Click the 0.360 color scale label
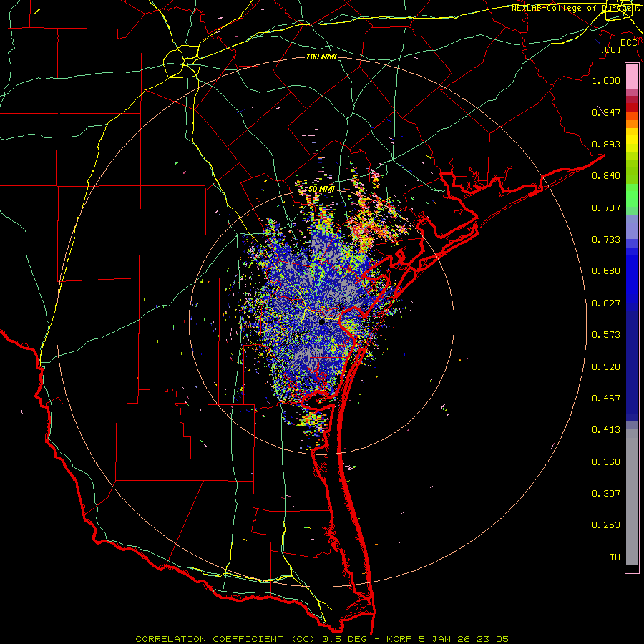644x644 pixels. tap(606, 462)
